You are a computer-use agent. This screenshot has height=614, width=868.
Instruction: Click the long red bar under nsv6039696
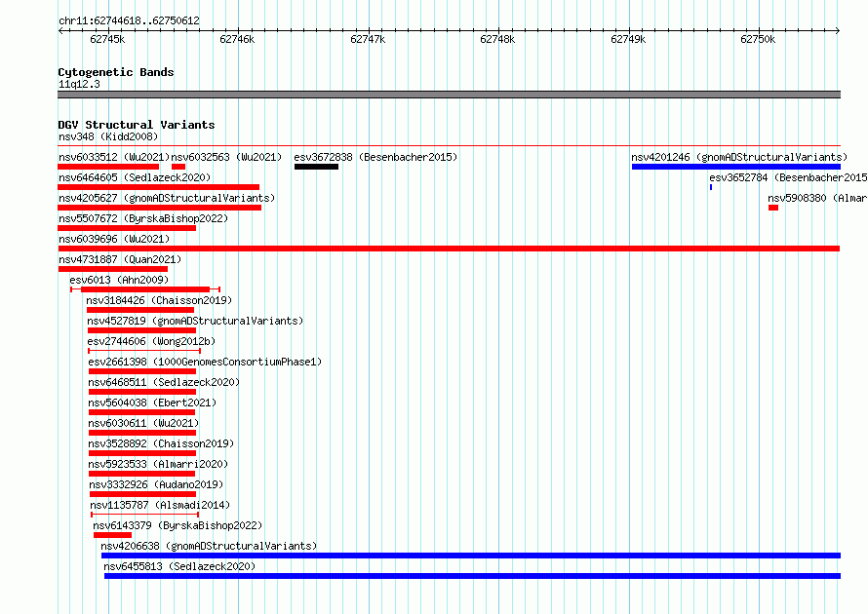(x=449, y=249)
